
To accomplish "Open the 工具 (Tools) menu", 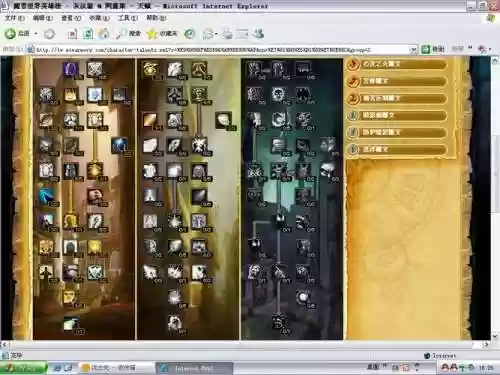I will (x=127, y=18).
